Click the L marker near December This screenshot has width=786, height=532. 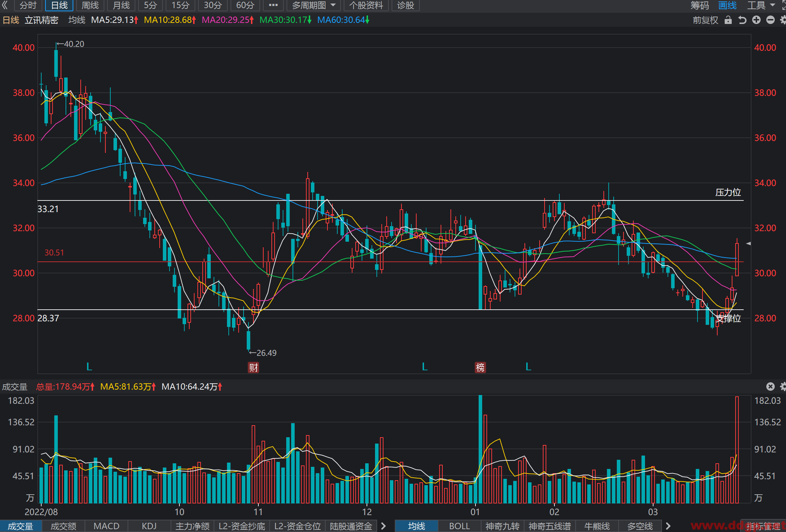click(425, 367)
